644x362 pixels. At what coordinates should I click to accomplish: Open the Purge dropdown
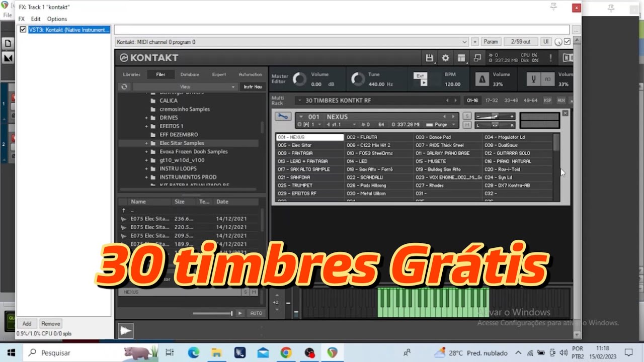pos(441,125)
